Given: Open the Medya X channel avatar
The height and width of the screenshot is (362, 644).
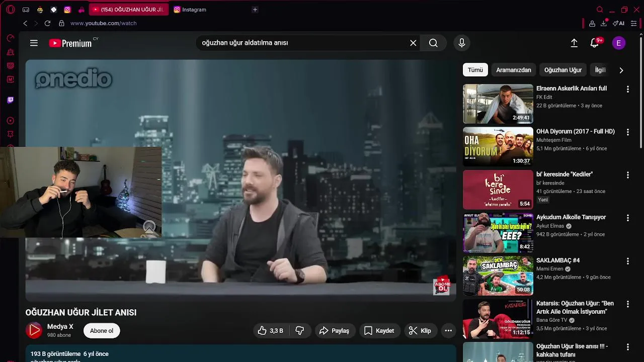Looking at the screenshot, I should point(34,330).
